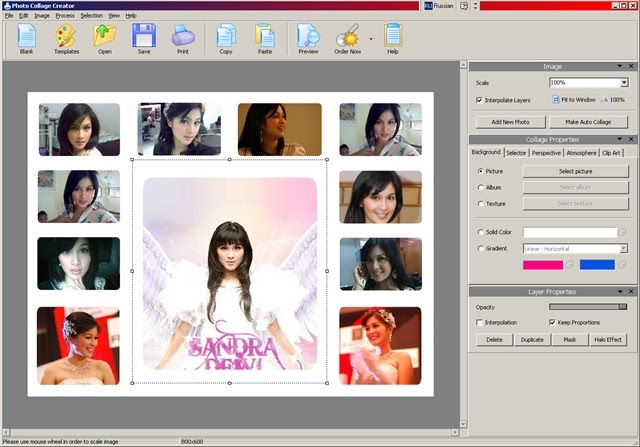Click the pink gradient color swatch
Viewport: 640px width, 447px height.
[x=543, y=265]
